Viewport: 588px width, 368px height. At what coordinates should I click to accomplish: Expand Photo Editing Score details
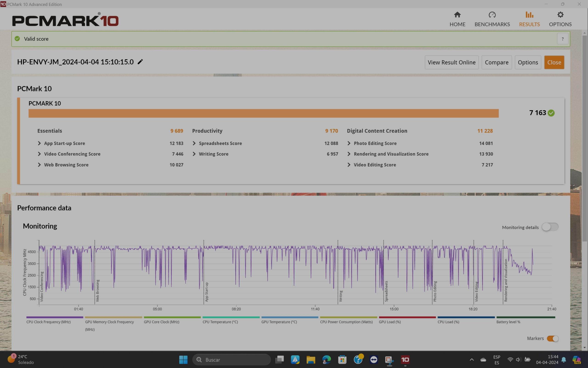pos(349,143)
